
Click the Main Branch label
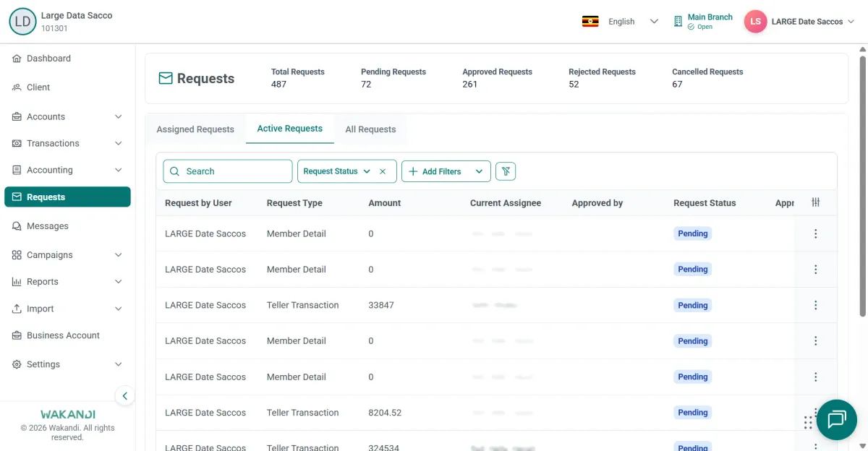tap(710, 17)
